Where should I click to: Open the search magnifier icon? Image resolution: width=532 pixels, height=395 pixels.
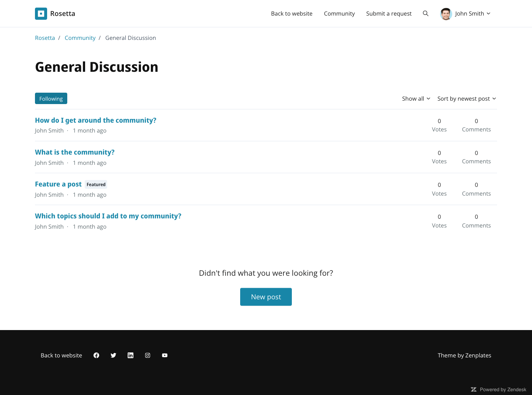pos(426,14)
